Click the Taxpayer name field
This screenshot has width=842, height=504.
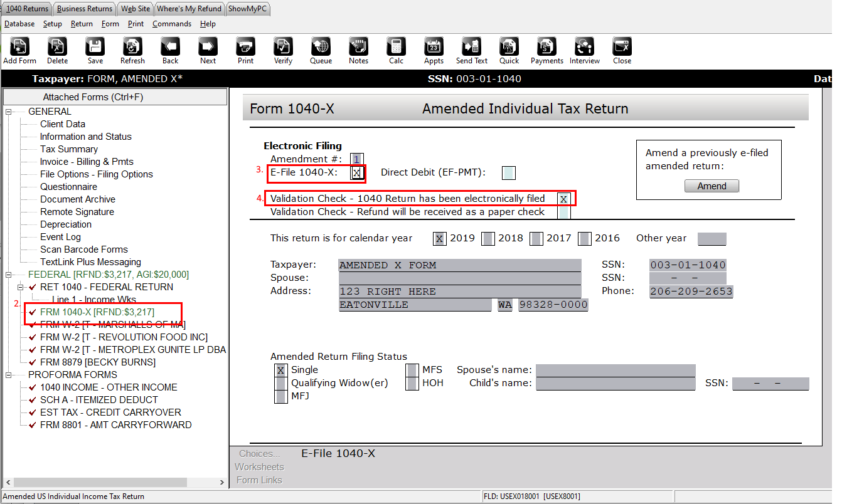pyautogui.click(x=459, y=265)
